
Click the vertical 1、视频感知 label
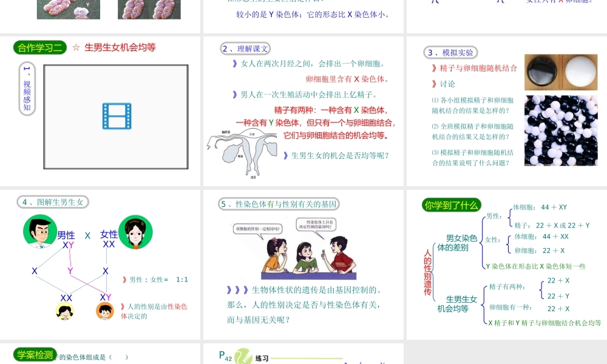tap(27, 89)
